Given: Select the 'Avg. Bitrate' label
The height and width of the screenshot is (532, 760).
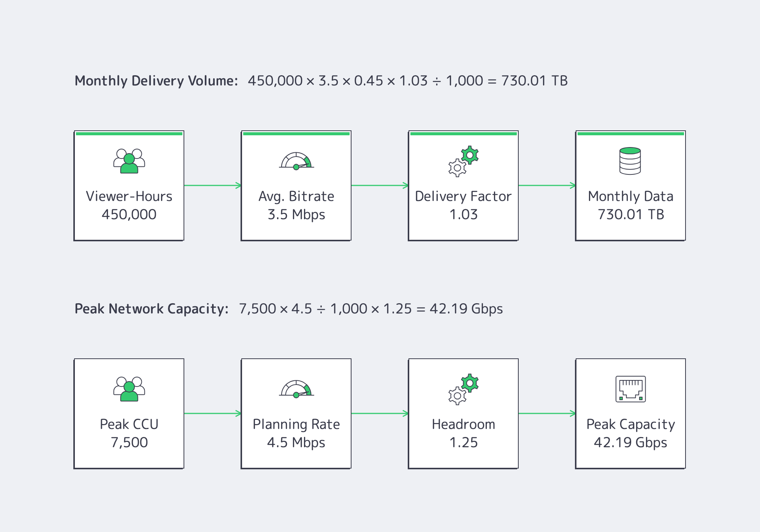Looking at the screenshot, I should tap(296, 196).
